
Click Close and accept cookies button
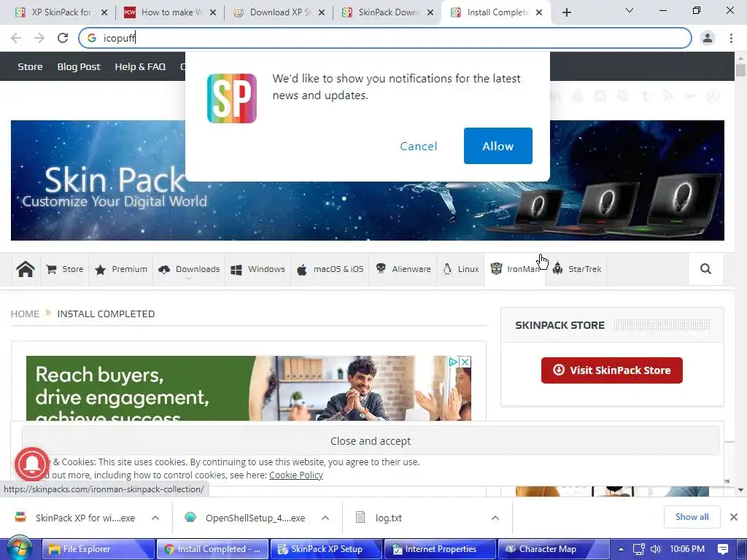pos(370,441)
